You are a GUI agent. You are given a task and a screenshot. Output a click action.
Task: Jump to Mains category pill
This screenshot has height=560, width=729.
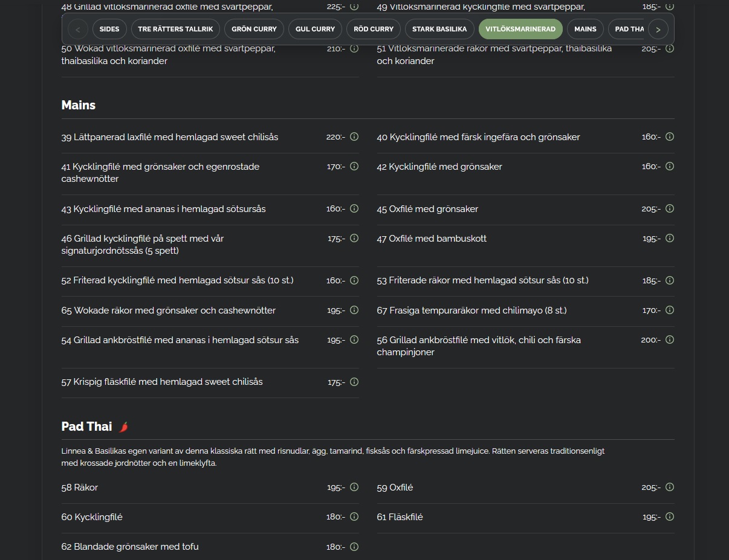click(585, 29)
